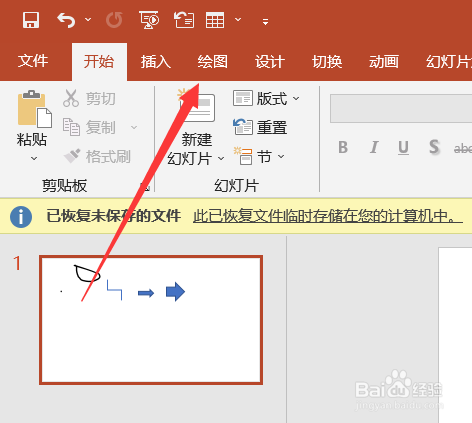The width and height of the screenshot is (472, 423).
Task: Switch to the 切换 ribbon tab
Action: pyautogui.click(x=327, y=62)
